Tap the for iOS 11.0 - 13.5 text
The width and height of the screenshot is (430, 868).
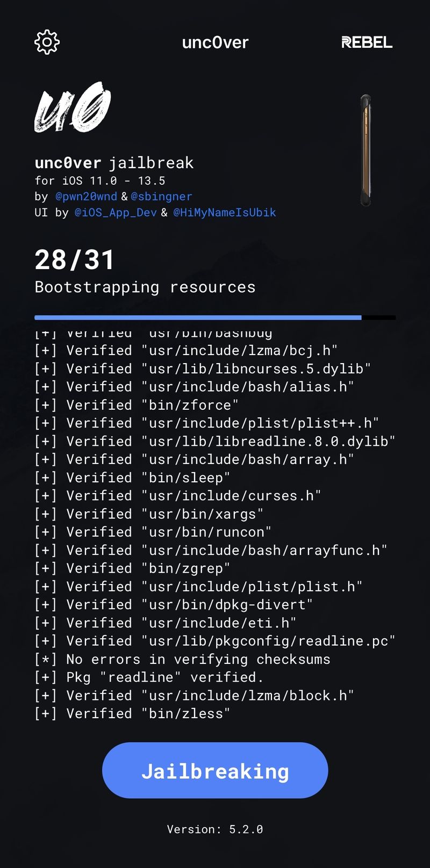coord(100,181)
